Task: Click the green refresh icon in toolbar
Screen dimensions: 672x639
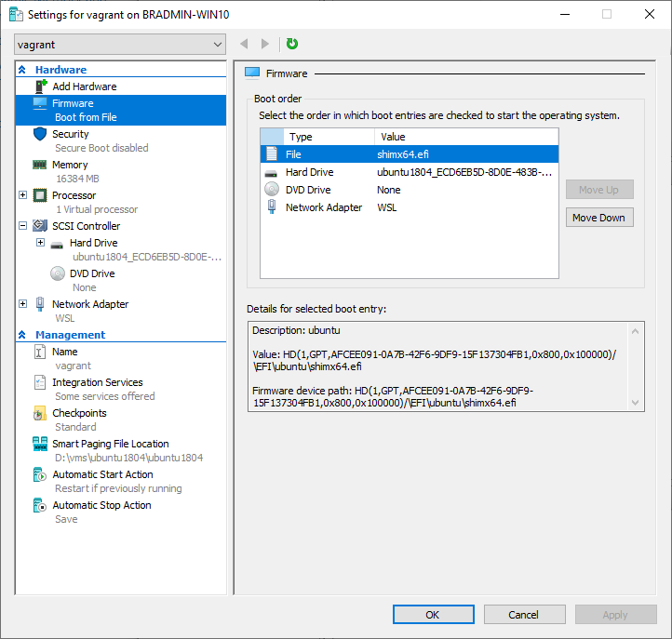Action: [x=292, y=44]
